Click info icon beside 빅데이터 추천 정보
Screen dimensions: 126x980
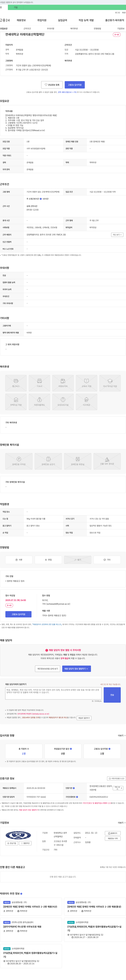pos(21,894)
